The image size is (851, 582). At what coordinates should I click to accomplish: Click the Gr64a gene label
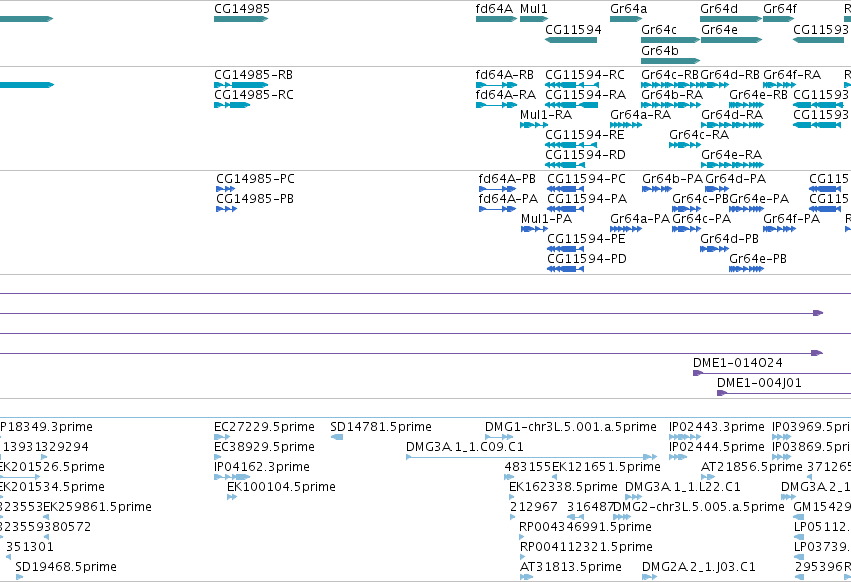pos(628,9)
